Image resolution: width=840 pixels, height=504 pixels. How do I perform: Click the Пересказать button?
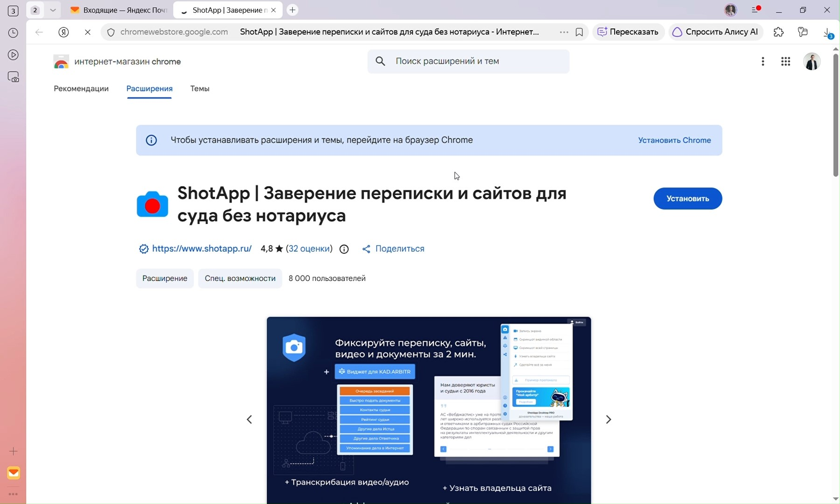point(629,32)
